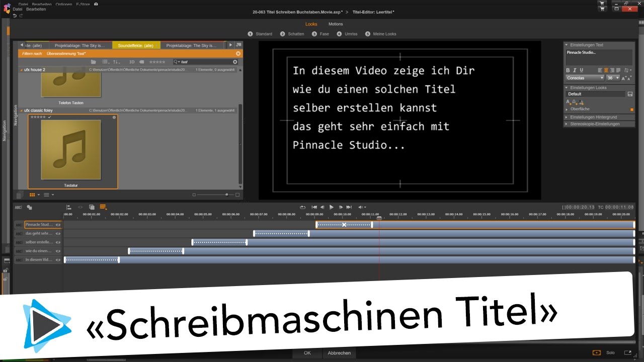Play the title preview
This screenshot has width=644, height=362.
(x=331, y=207)
